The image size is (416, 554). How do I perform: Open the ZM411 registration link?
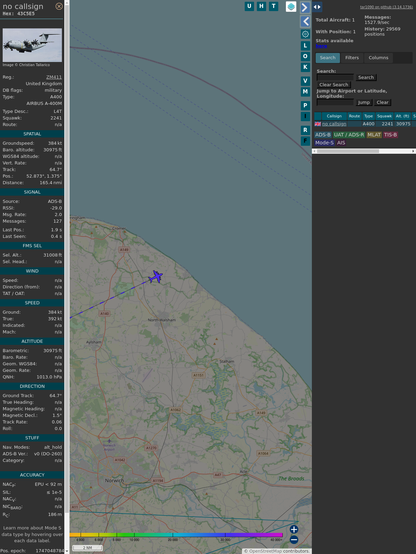54,77
